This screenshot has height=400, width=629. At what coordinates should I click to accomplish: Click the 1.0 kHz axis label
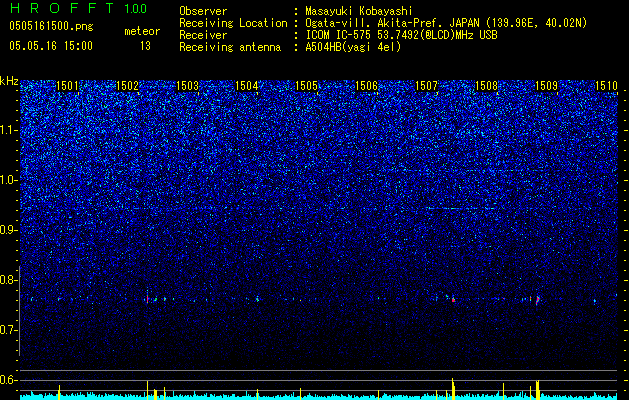9,180
